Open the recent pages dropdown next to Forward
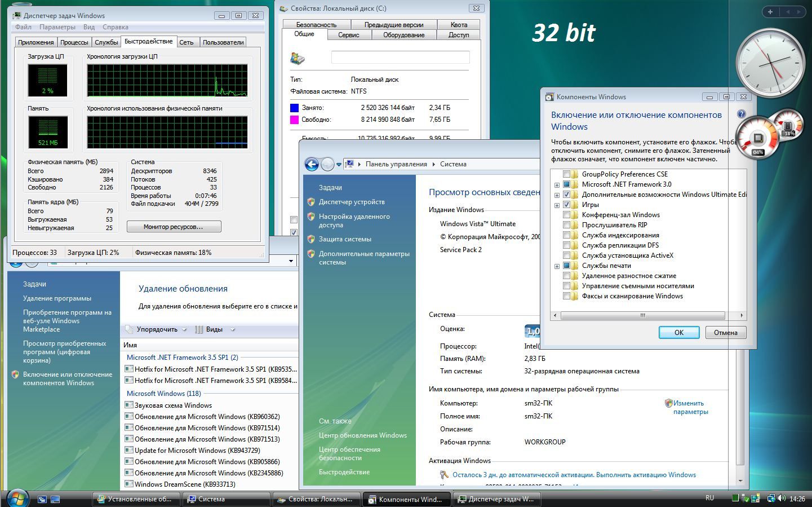Viewport: 812px width, 507px height. tap(339, 165)
